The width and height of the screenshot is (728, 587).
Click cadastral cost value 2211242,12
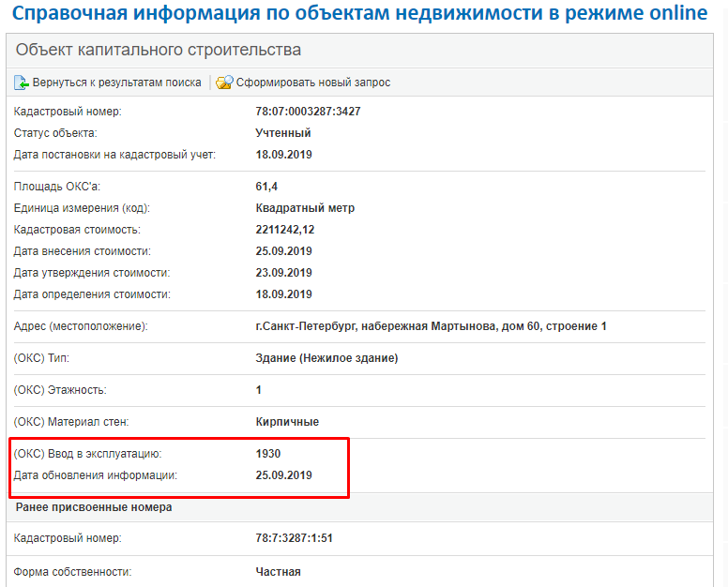tap(298, 230)
